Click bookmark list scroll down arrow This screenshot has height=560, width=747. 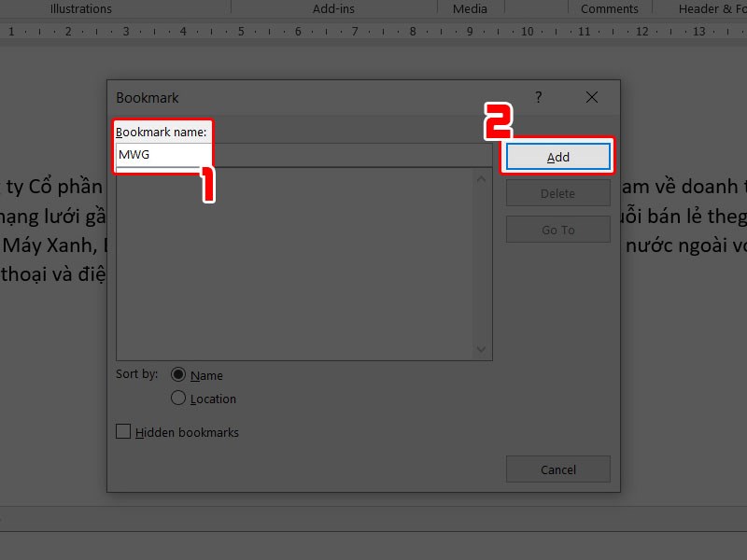[481, 349]
